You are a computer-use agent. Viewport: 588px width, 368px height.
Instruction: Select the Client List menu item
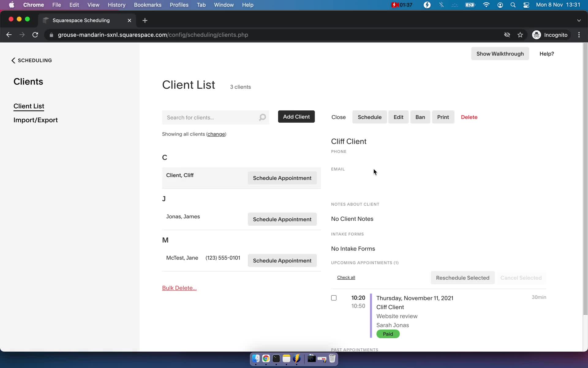pyautogui.click(x=29, y=106)
